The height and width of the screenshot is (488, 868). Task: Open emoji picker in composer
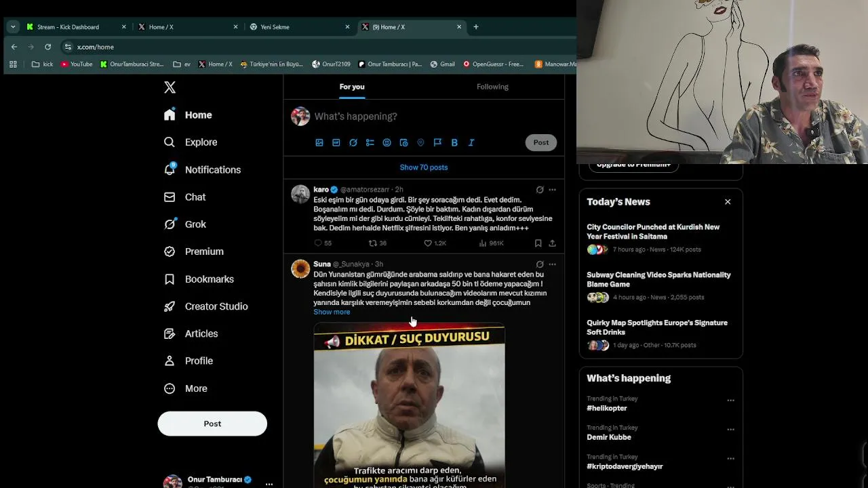point(387,142)
